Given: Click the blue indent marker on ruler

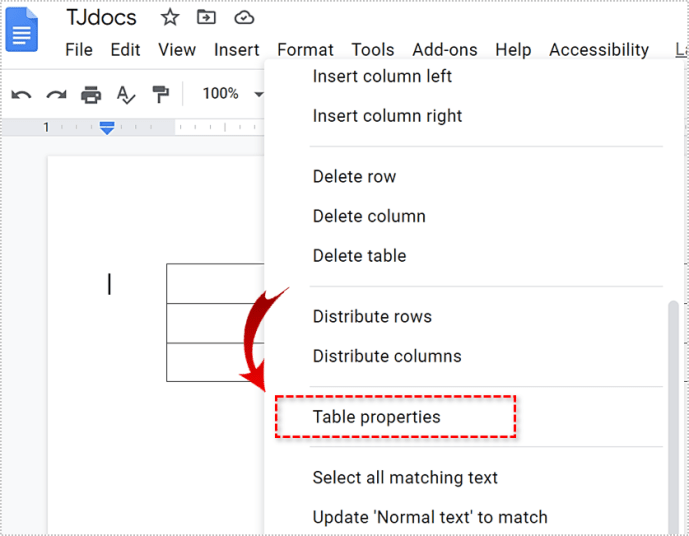Looking at the screenshot, I should (107, 128).
